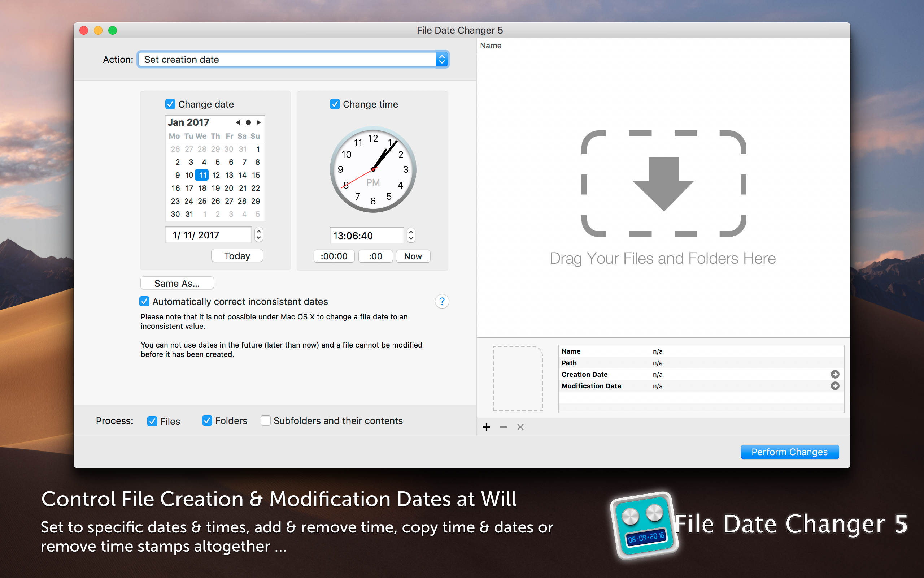This screenshot has height=578, width=924.
Task: Select December 26 greyed date in calendar
Action: [x=175, y=149]
